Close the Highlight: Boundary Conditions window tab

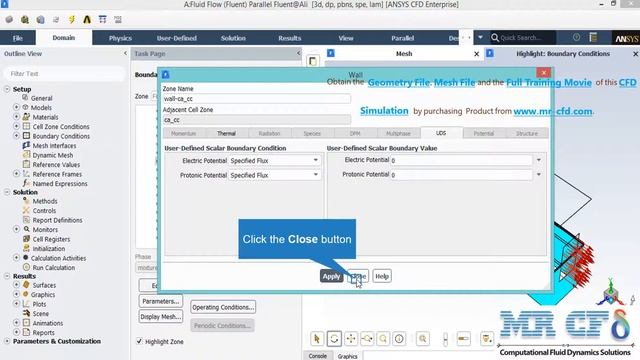[635, 53]
